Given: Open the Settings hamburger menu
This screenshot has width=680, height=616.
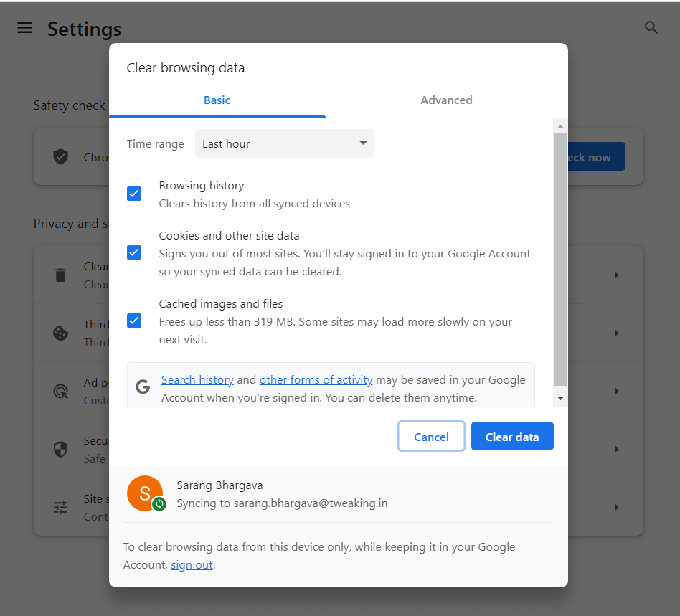Looking at the screenshot, I should 24,28.
